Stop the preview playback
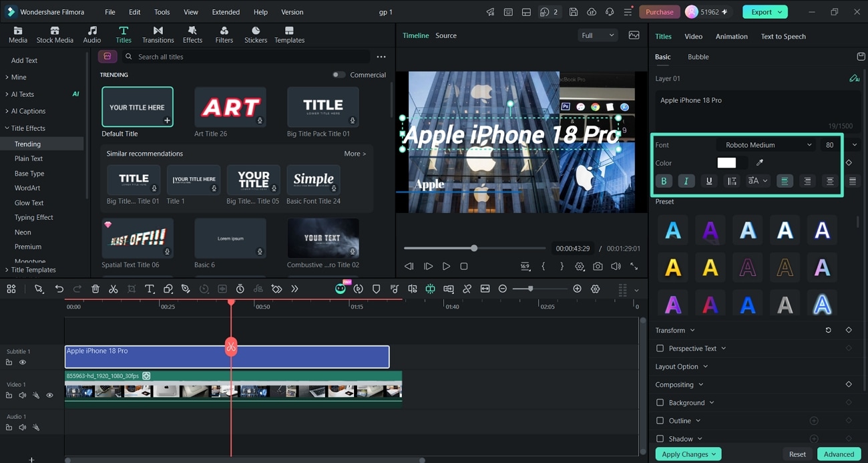This screenshot has width=868, height=463. (464, 266)
